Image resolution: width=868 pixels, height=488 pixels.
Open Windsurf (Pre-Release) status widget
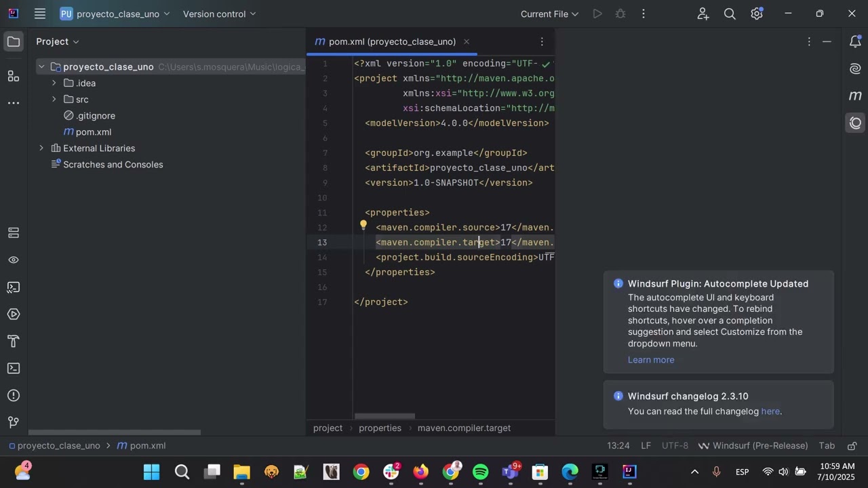pyautogui.click(x=753, y=445)
